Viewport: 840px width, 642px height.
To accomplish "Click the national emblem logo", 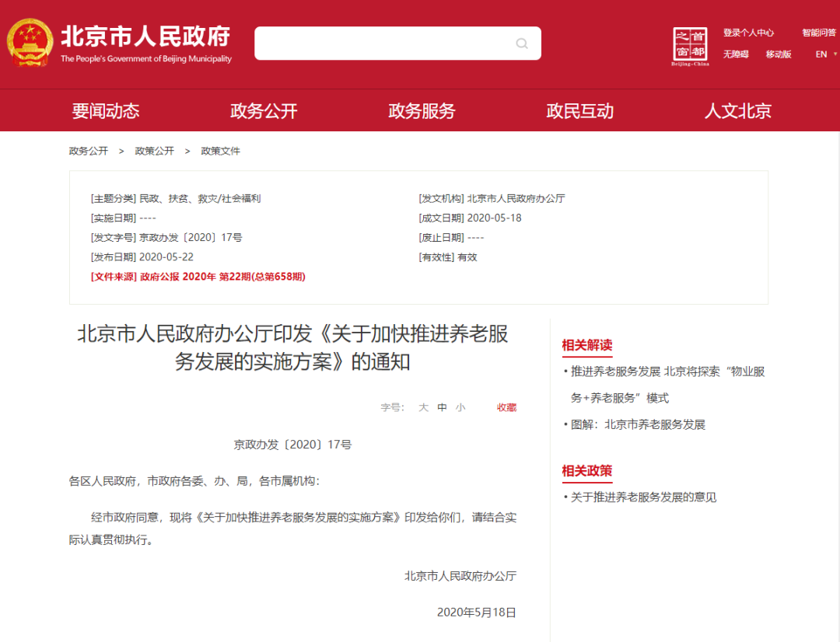I will (30, 44).
